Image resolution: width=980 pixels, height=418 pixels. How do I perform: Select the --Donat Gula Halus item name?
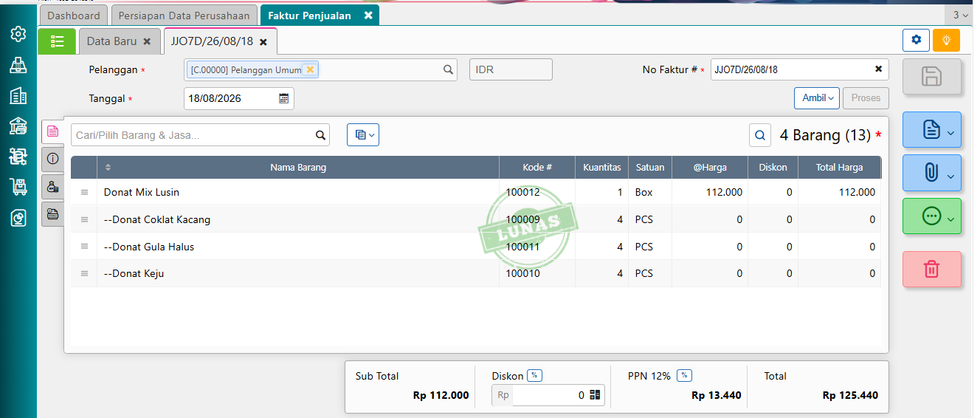tap(149, 247)
